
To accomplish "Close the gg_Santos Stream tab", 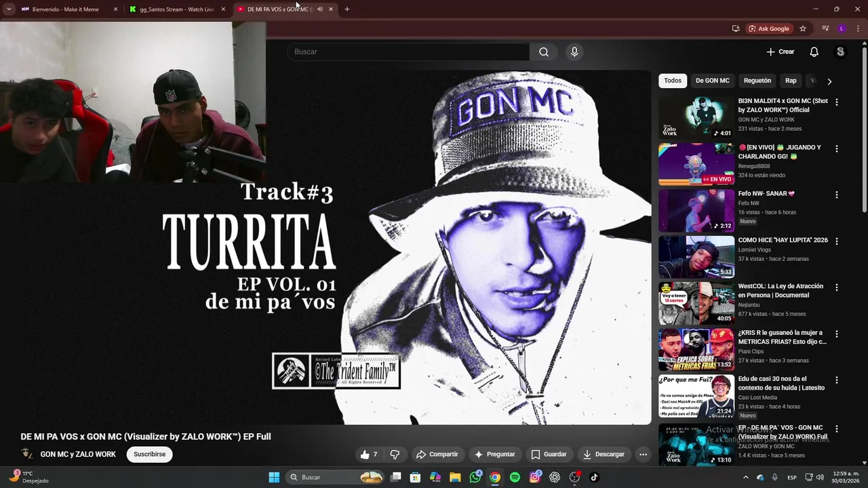I will tap(223, 9).
